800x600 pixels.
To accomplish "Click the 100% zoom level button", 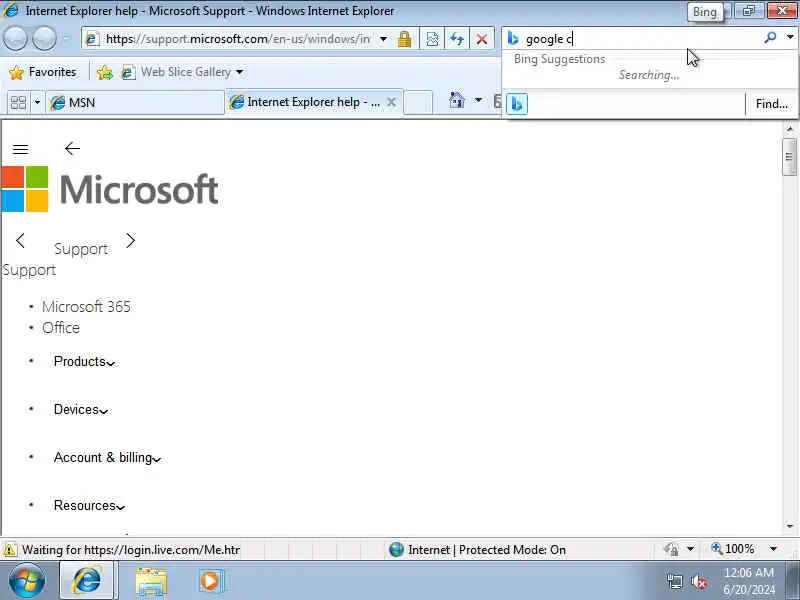I will tap(733, 549).
